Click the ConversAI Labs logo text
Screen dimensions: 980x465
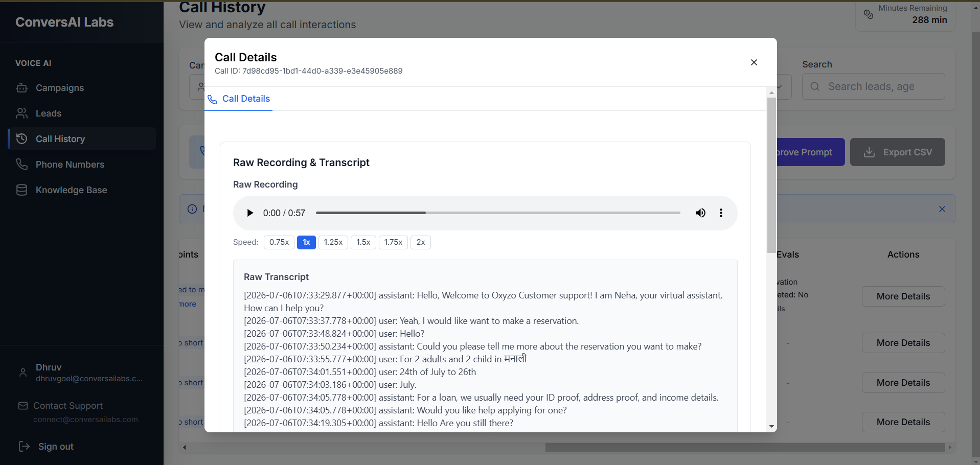[64, 22]
